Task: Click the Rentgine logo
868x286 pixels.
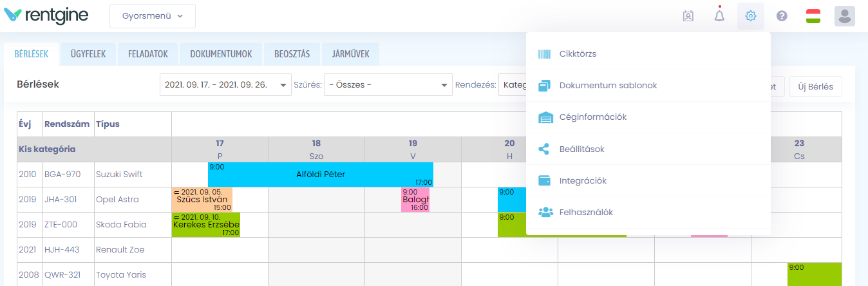Action: click(46, 15)
